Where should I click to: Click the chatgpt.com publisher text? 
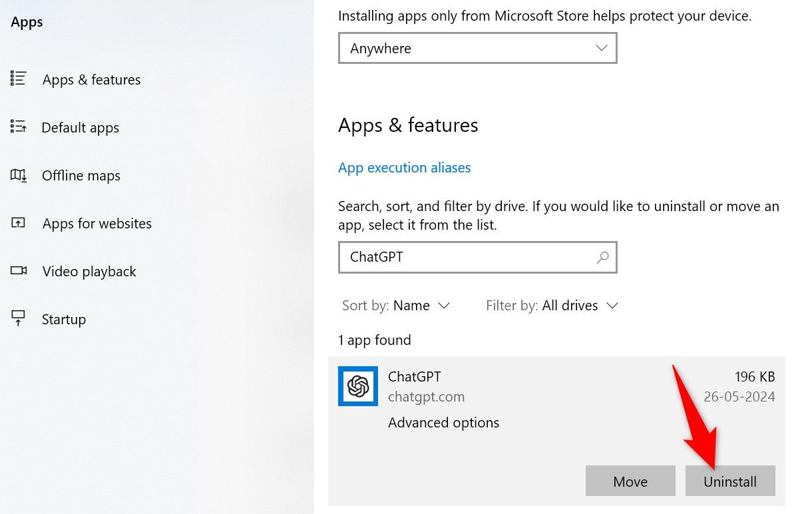[426, 396]
